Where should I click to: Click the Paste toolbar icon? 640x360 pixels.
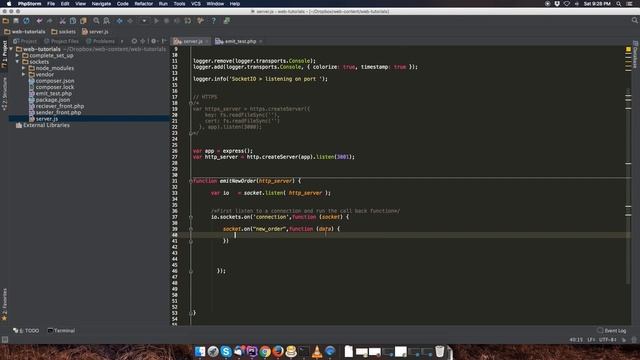point(83,21)
